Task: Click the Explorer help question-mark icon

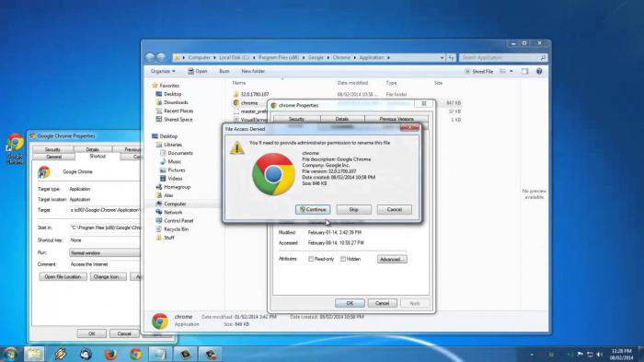Action: point(539,71)
